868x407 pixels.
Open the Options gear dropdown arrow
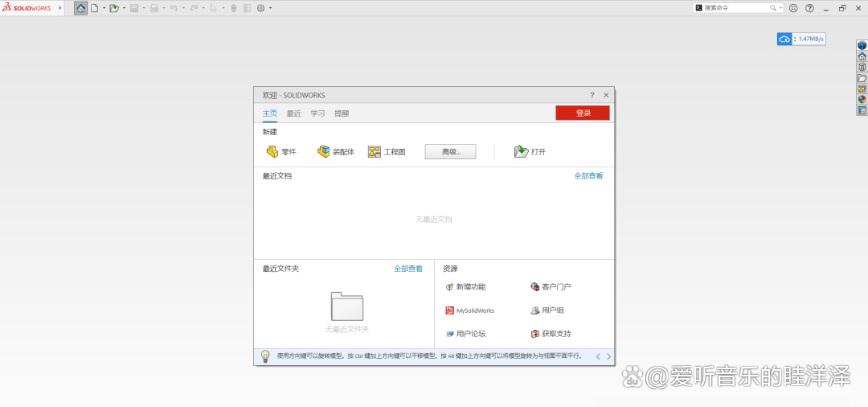tap(271, 8)
